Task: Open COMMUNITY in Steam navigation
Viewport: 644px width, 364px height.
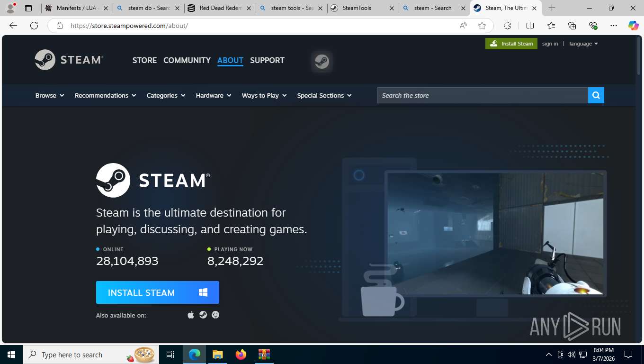Action: tap(187, 60)
